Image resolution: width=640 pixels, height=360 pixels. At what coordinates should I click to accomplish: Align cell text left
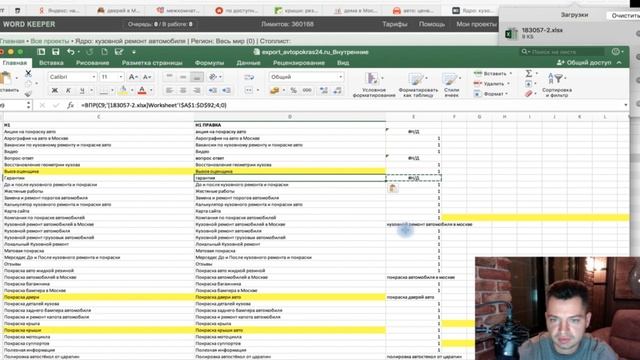pyautogui.click(x=169, y=90)
